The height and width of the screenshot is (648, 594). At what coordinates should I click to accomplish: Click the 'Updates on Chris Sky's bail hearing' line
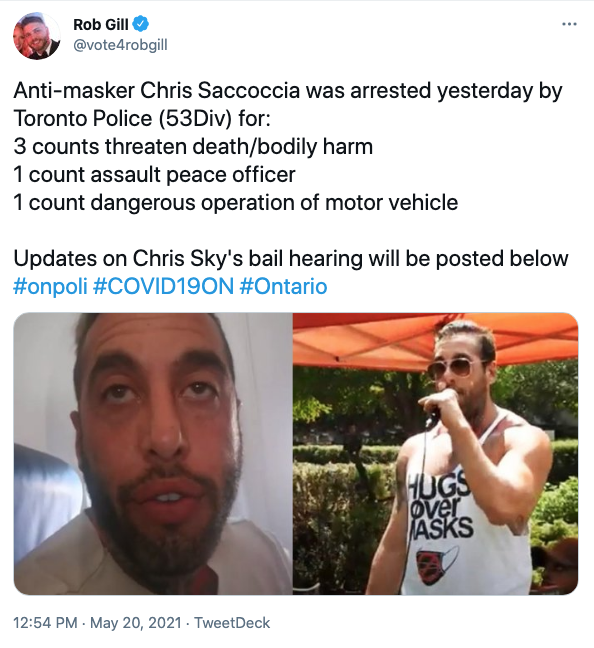coord(291,259)
